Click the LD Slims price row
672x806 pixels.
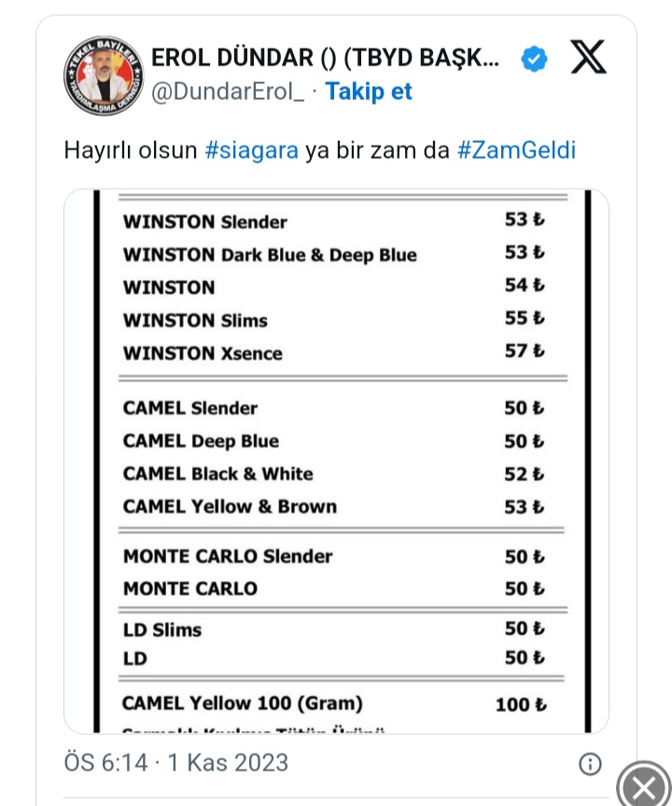point(334,629)
